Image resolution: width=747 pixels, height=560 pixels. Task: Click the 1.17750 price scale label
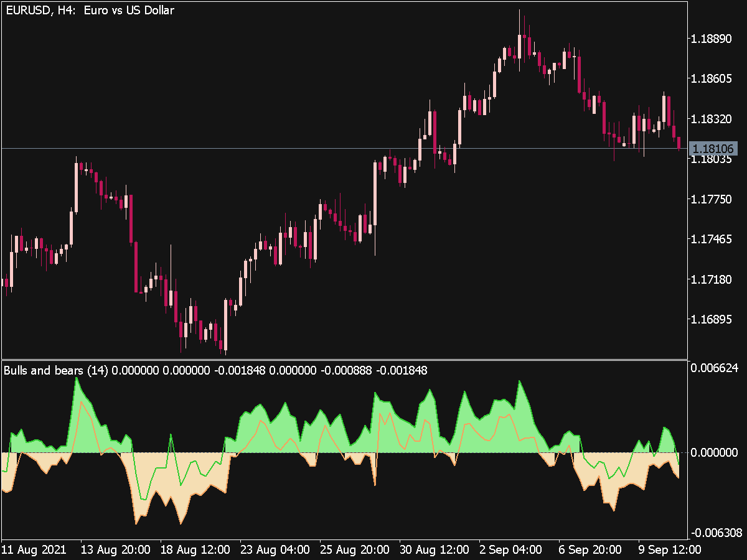click(712, 199)
